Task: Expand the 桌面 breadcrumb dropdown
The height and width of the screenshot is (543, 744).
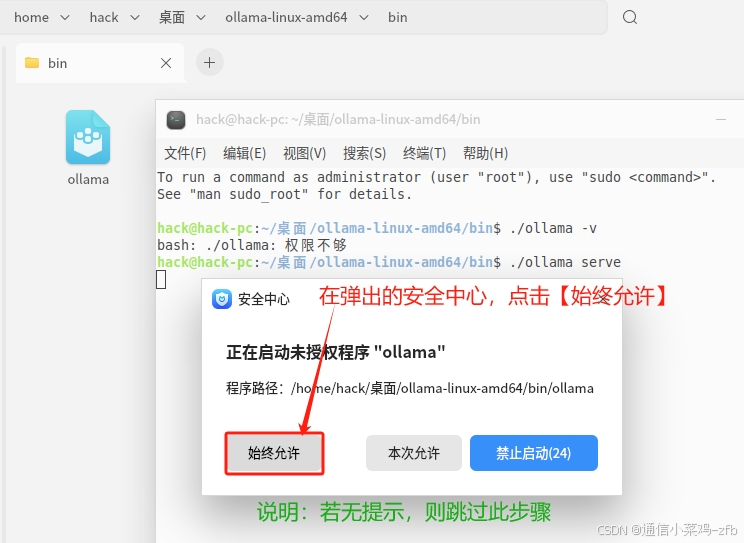Action: tap(201, 18)
